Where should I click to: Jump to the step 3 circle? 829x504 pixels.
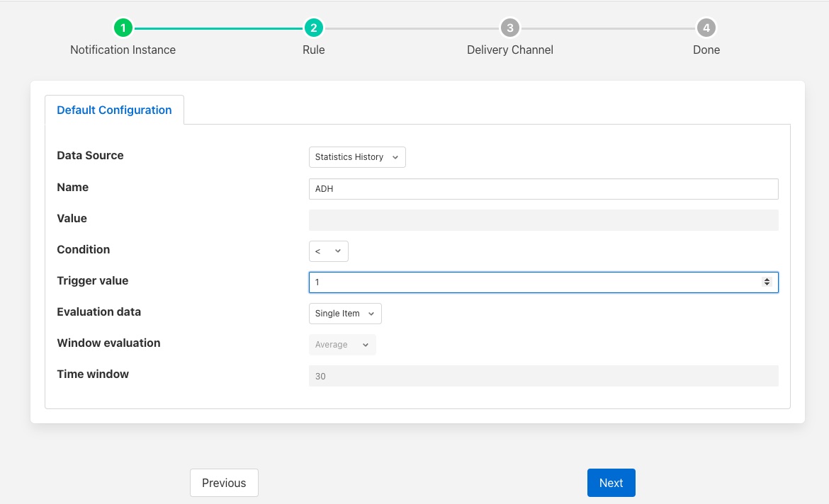tap(509, 28)
